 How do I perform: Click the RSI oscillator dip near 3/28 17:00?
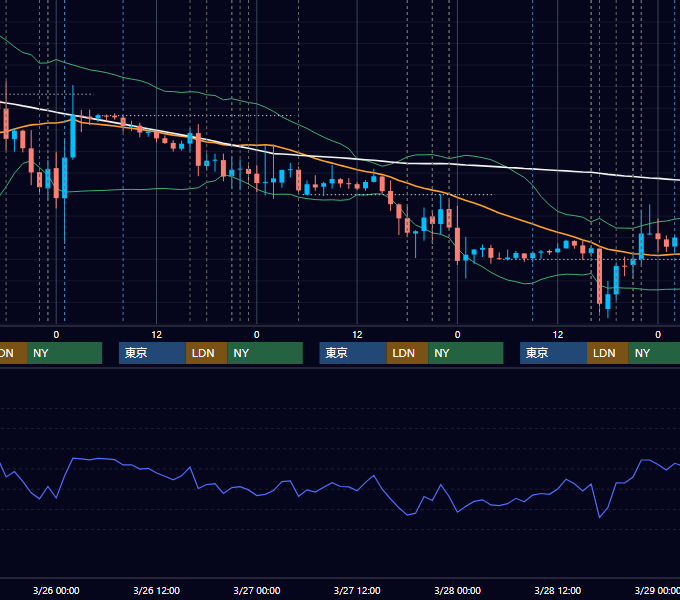coord(600,517)
